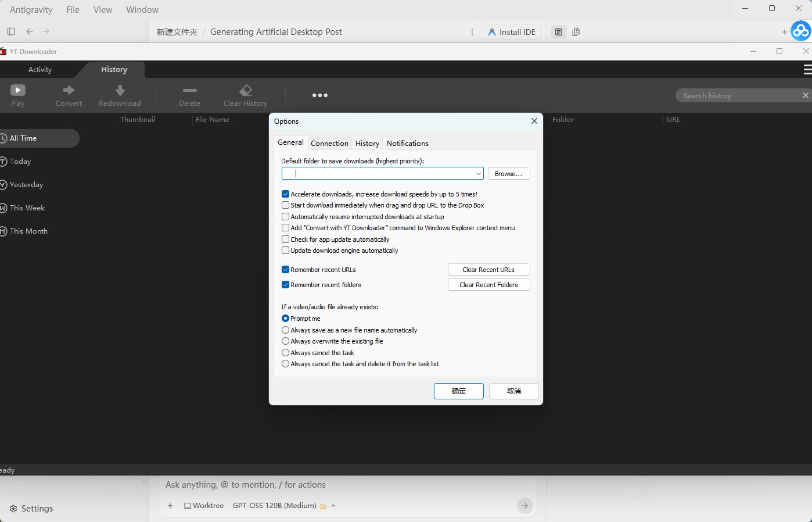This screenshot has width=812, height=522.
Task: Open Settings gear in bottom-left
Action: click(13, 509)
